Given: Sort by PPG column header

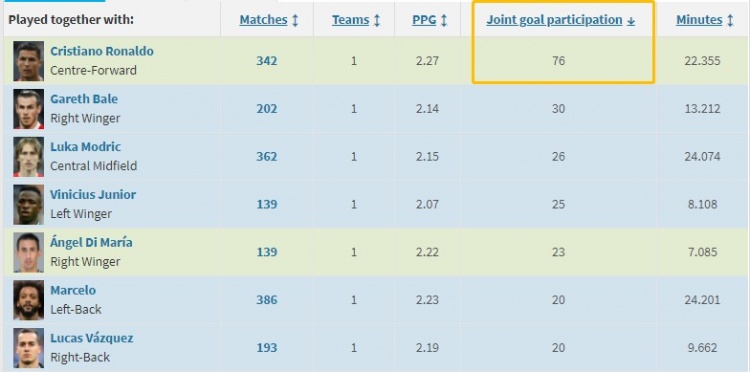Looking at the screenshot, I should (x=424, y=20).
